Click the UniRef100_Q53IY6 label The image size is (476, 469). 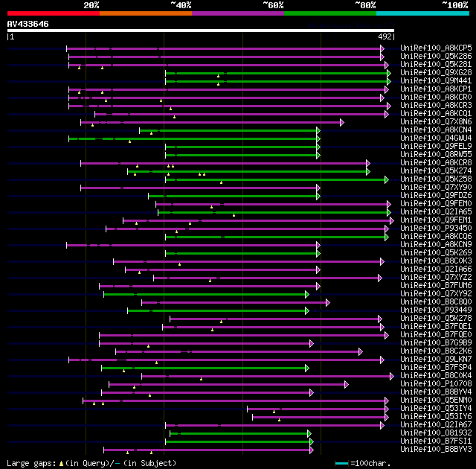pos(436,417)
